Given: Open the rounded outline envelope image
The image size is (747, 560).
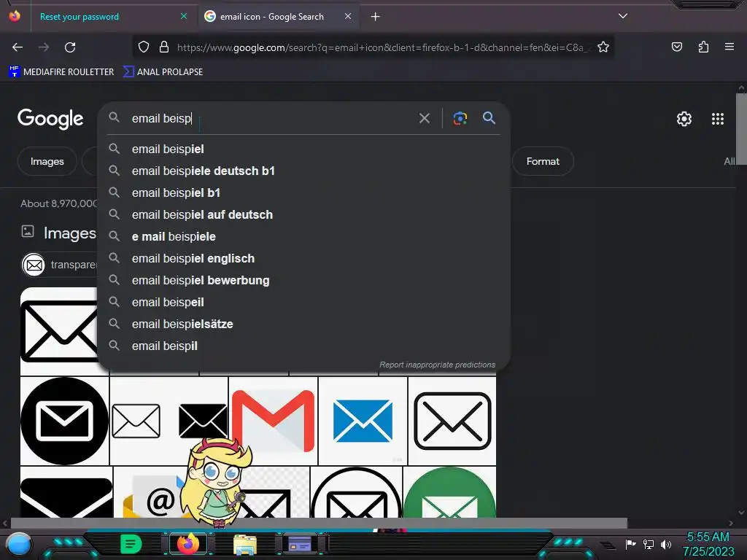Looking at the screenshot, I should [x=452, y=421].
